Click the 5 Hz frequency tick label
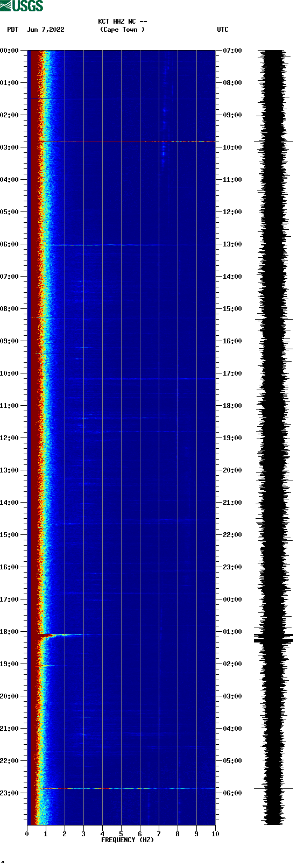 [121, 834]
